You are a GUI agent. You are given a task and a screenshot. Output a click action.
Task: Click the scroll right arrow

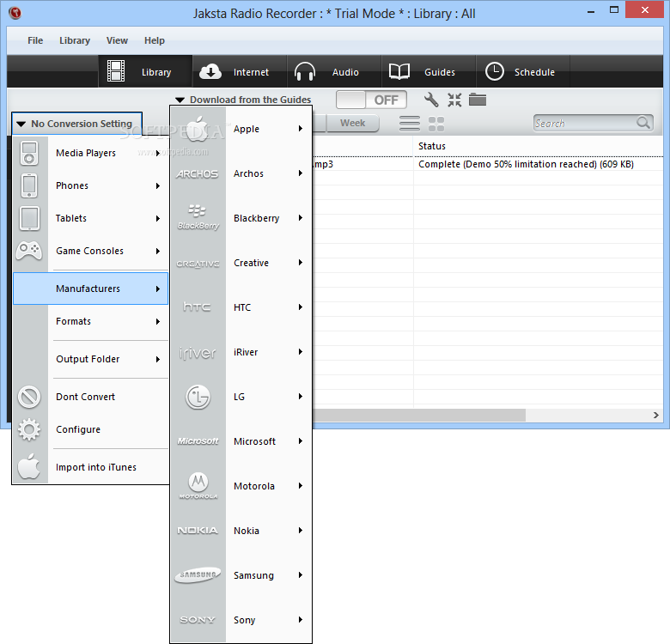[656, 415]
